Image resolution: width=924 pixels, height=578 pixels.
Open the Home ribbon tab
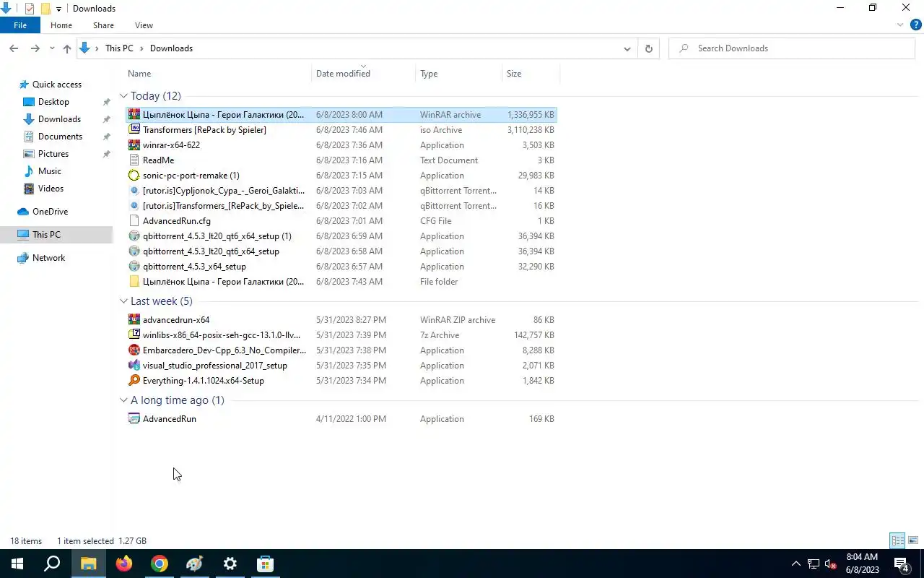coord(61,25)
